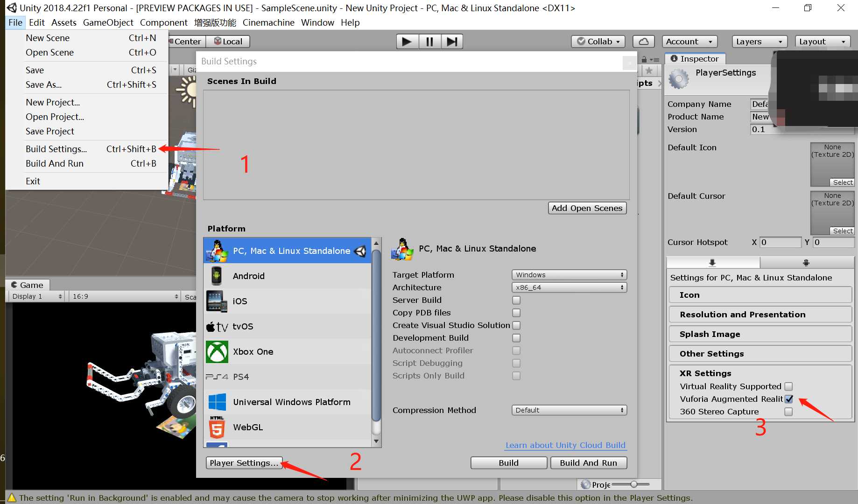This screenshot has width=858, height=504.
Task: Click the Inspector lock icon
Action: [644, 59]
